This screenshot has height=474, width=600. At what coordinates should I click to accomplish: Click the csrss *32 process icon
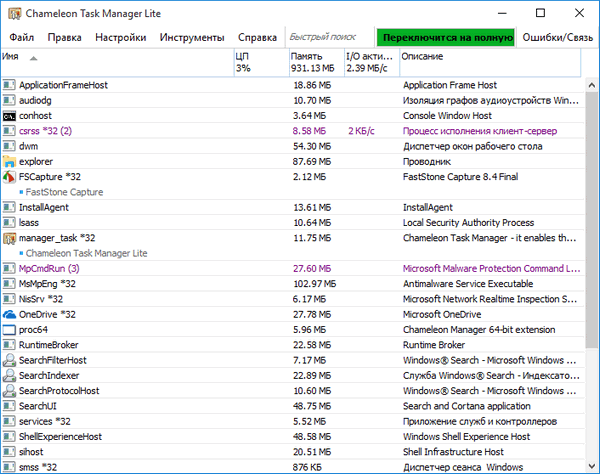coord(9,131)
